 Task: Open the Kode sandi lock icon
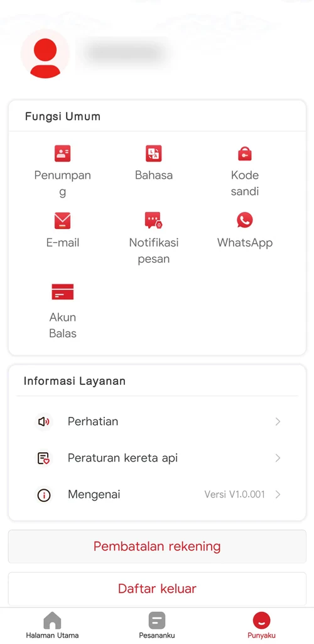[245, 153]
